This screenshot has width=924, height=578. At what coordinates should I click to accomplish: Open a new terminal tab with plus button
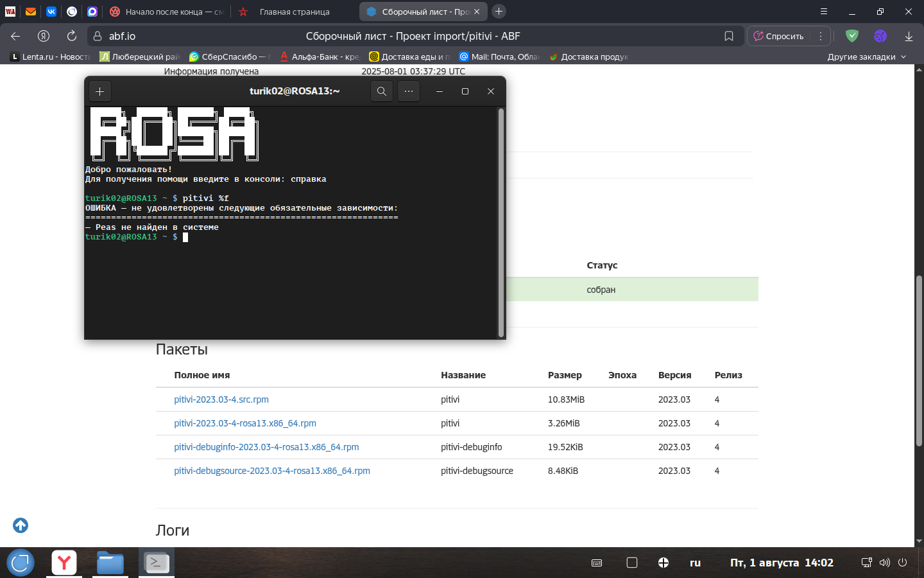coord(99,91)
